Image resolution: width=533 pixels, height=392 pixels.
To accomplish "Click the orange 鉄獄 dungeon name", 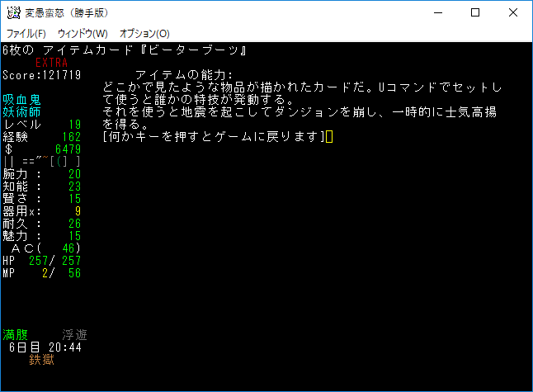I will [x=42, y=360].
